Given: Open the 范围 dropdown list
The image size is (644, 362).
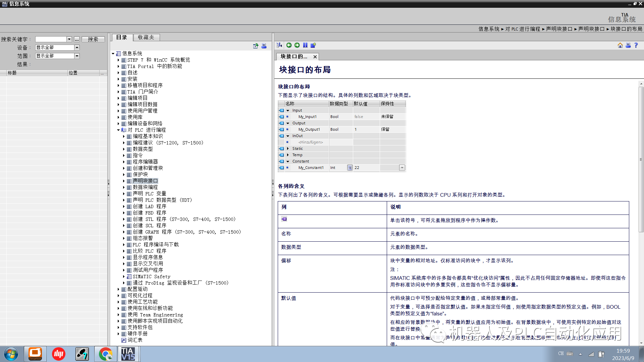Looking at the screenshot, I should point(77,56).
